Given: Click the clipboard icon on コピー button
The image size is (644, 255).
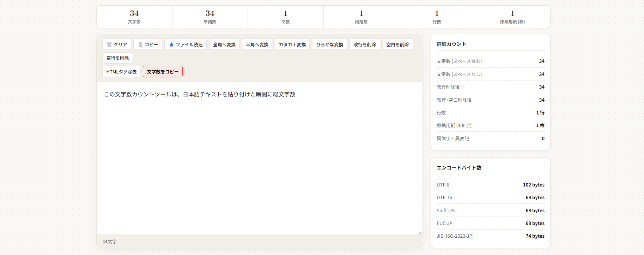Looking at the screenshot, I should [x=140, y=45].
